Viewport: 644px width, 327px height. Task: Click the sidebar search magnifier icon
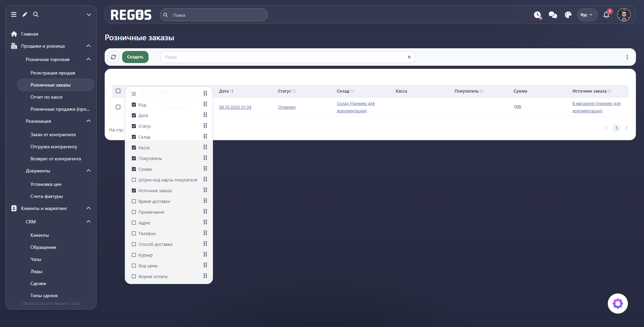36,14
